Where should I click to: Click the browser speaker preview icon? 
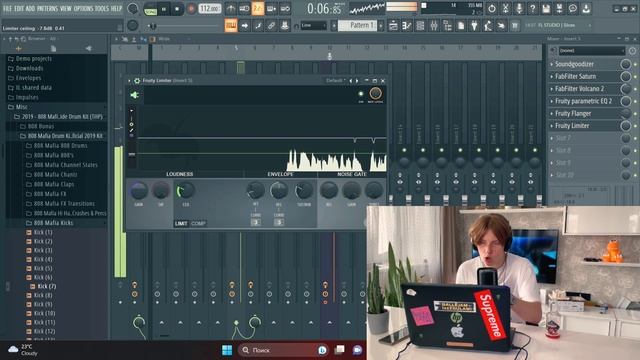click(89, 49)
